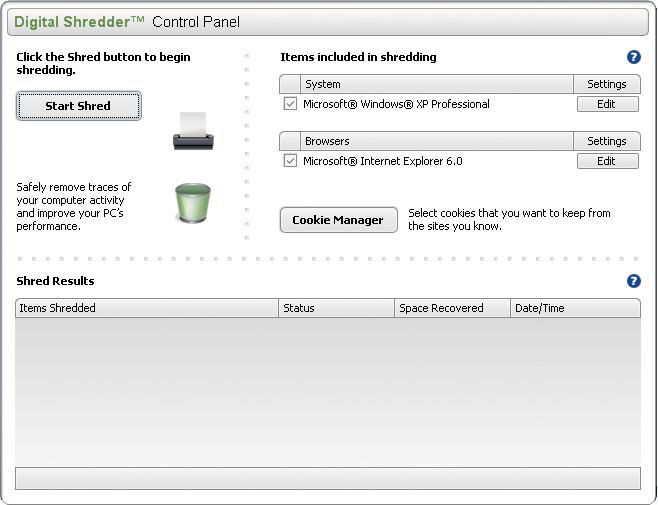Sort results by Date/Time column
Viewport: 658px width, 505px height.
575,308
